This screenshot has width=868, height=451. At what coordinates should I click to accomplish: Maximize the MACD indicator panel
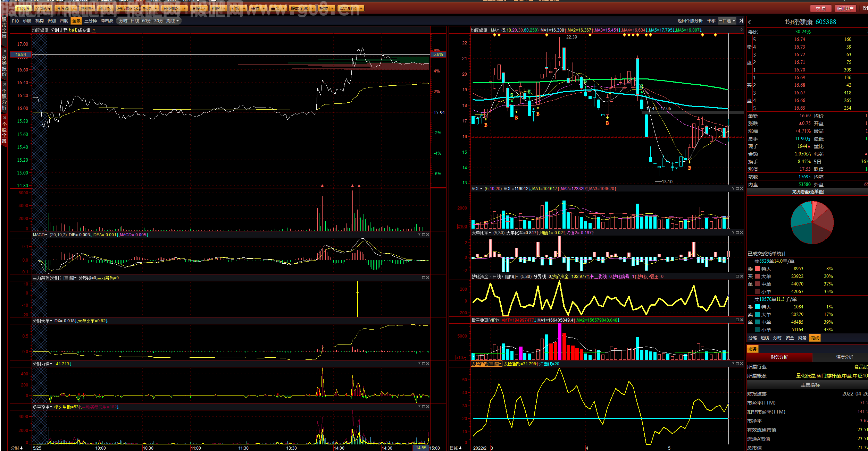point(424,235)
